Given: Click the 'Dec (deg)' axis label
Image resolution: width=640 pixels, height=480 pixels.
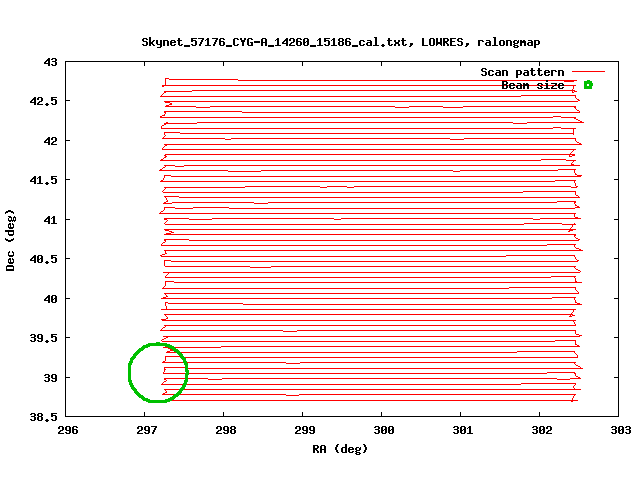Looking at the screenshot, I should point(10,240).
